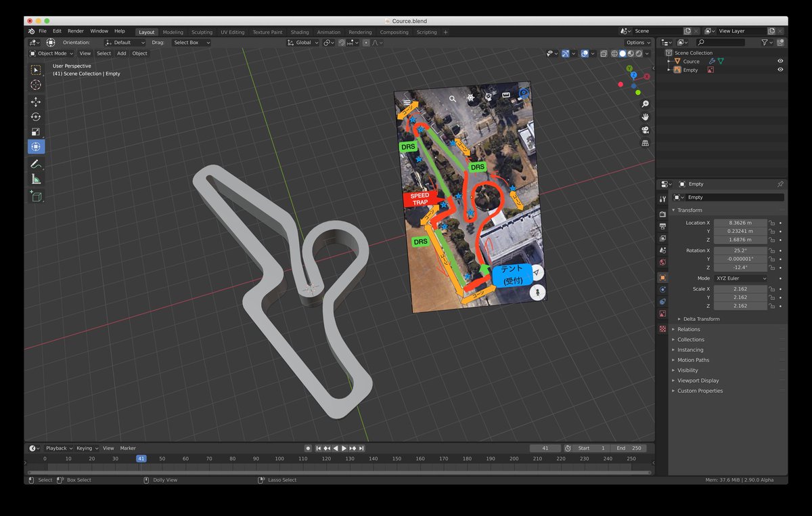The image size is (812, 516).
Task: Open the Drag Select Box dropdown
Action: pyautogui.click(x=191, y=43)
